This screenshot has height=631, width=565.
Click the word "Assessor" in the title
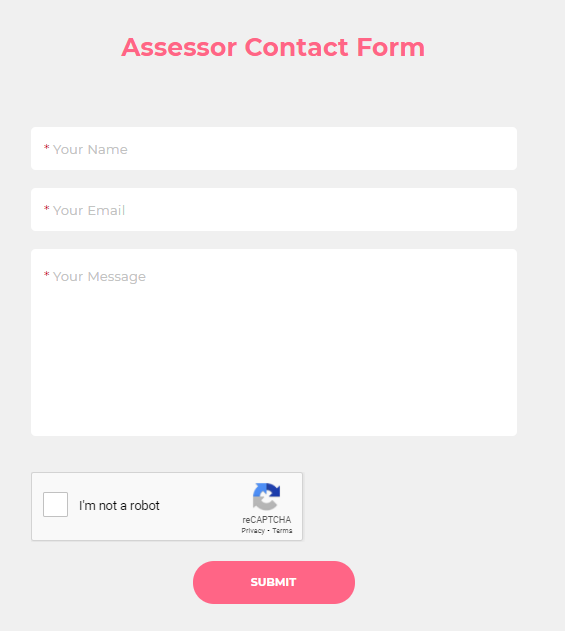[x=179, y=47]
